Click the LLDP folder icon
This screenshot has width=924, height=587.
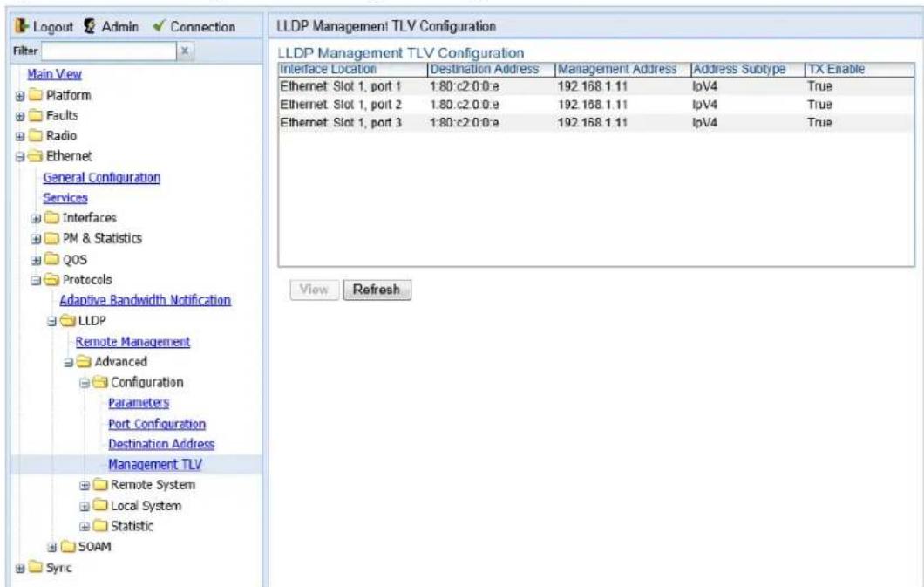pyautogui.click(x=68, y=321)
